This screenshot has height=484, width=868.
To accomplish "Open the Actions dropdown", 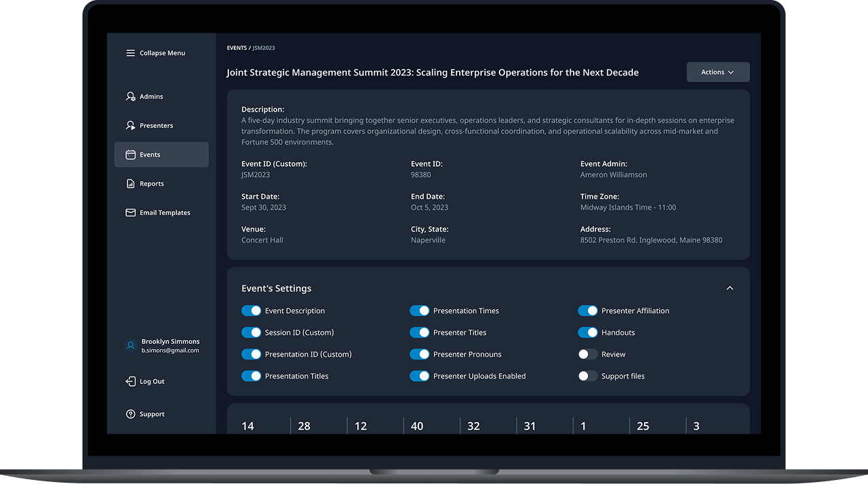I will coord(718,72).
